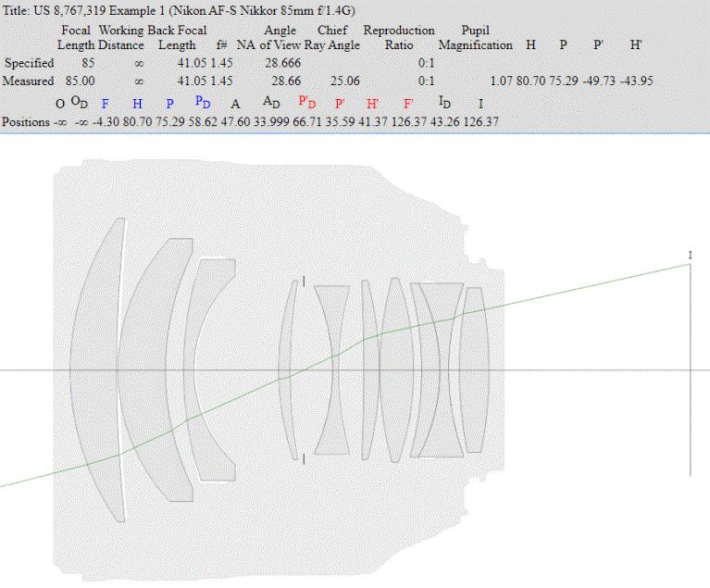Viewport: 710px width, 588px height.
Task: Click the Positions row label
Action: [26, 122]
